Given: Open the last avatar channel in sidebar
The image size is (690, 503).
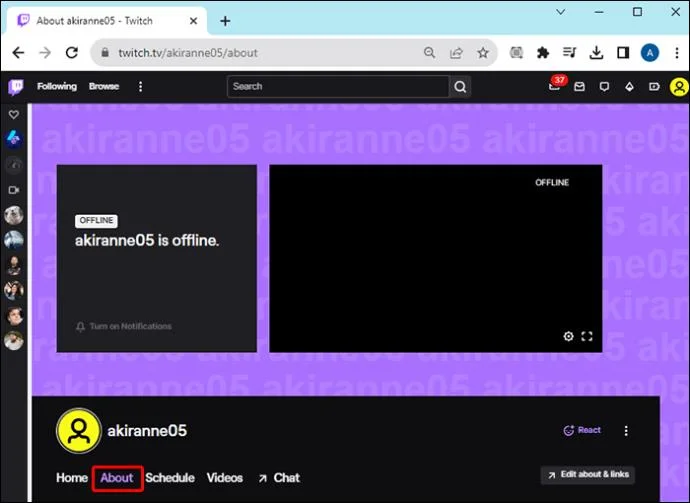Looking at the screenshot, I should [14, 341].
